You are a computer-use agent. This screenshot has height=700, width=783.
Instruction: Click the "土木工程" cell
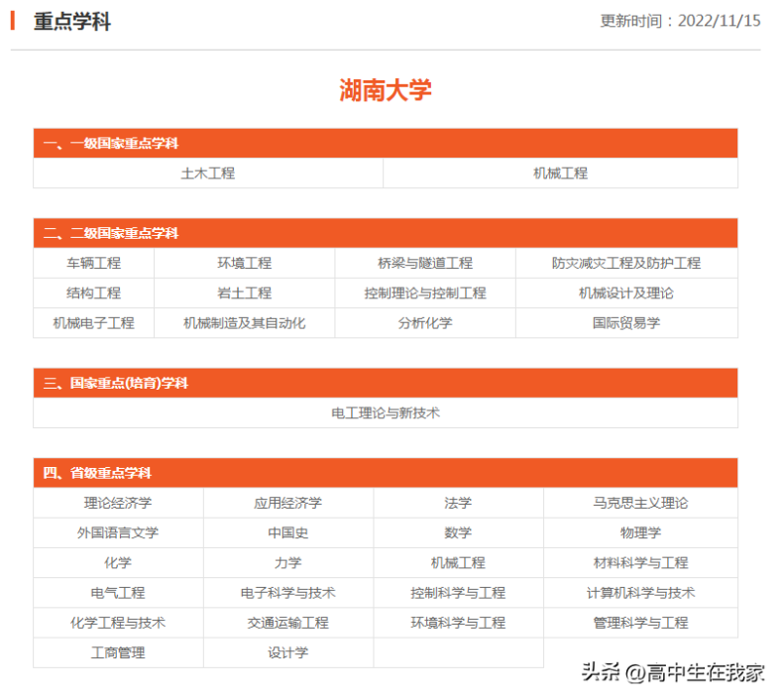coord(208,174)
